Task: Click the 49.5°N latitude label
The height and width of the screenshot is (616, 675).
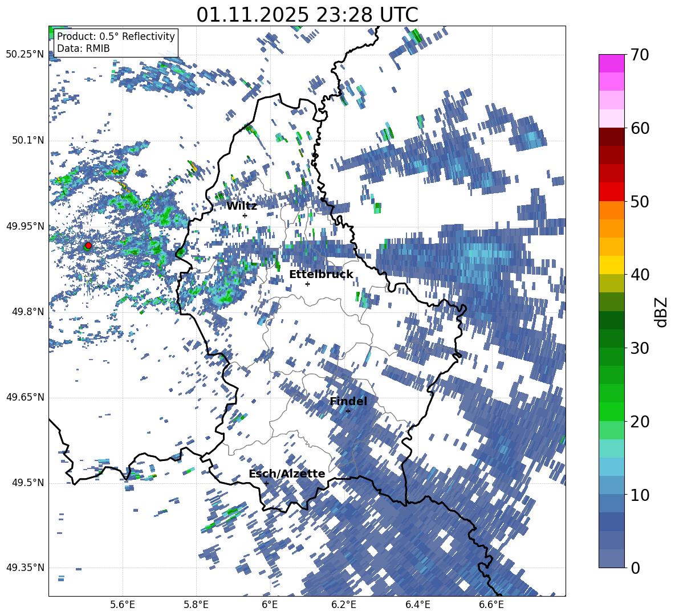Action: click(29, 482)
